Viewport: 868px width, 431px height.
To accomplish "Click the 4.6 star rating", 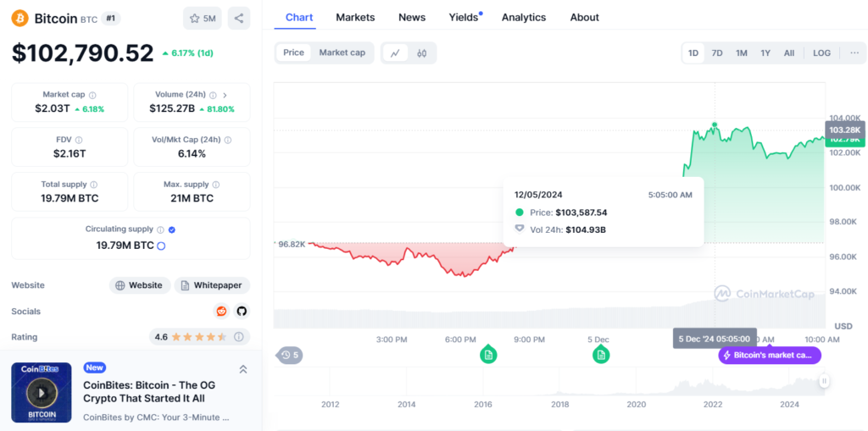I will pyautogui.click(x=191, y=336).
